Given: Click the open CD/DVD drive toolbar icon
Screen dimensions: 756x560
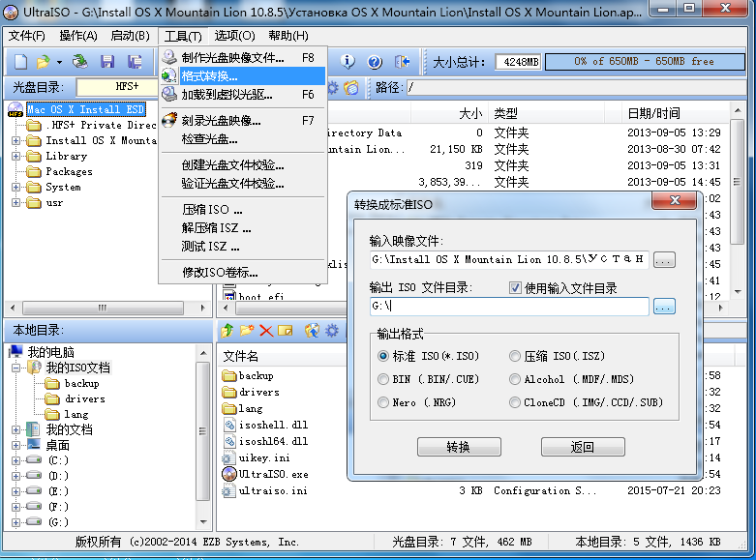Looking at the screenshot, I should 80,62.
